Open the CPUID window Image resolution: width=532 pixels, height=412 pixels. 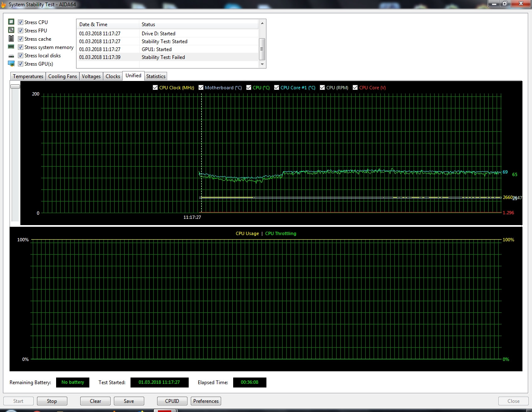(172, 401)
